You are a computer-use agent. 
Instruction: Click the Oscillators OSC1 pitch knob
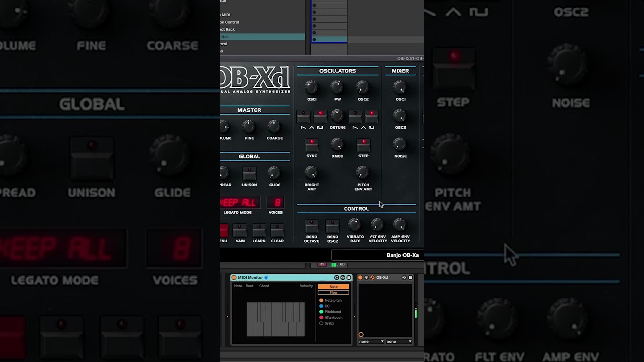click(311, 87)
